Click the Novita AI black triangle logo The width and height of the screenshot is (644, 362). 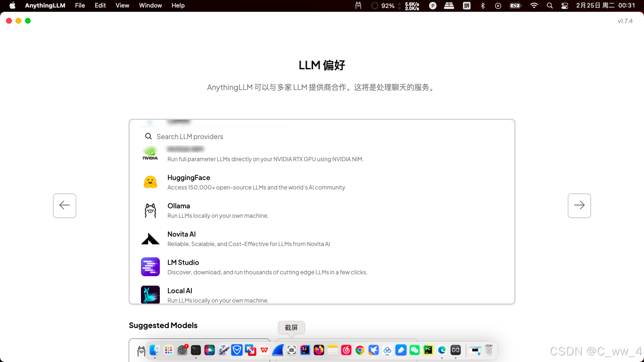(150, 239)
